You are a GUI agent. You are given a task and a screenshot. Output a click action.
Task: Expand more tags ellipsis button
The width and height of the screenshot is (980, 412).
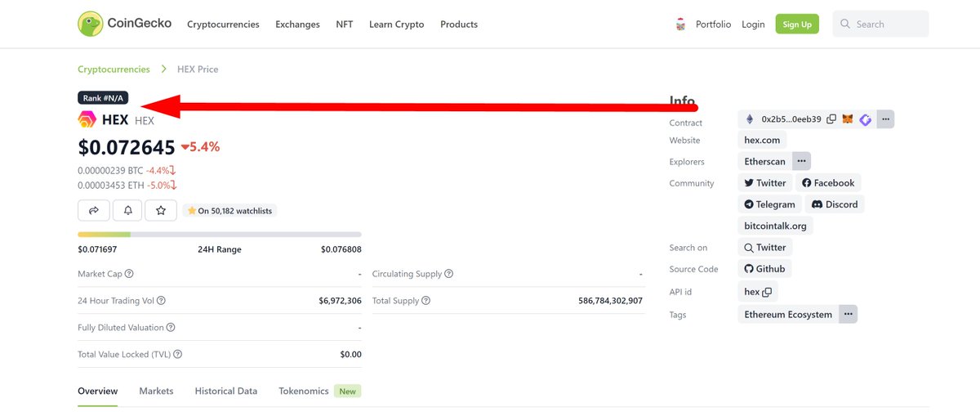click(x=849, y=315)
